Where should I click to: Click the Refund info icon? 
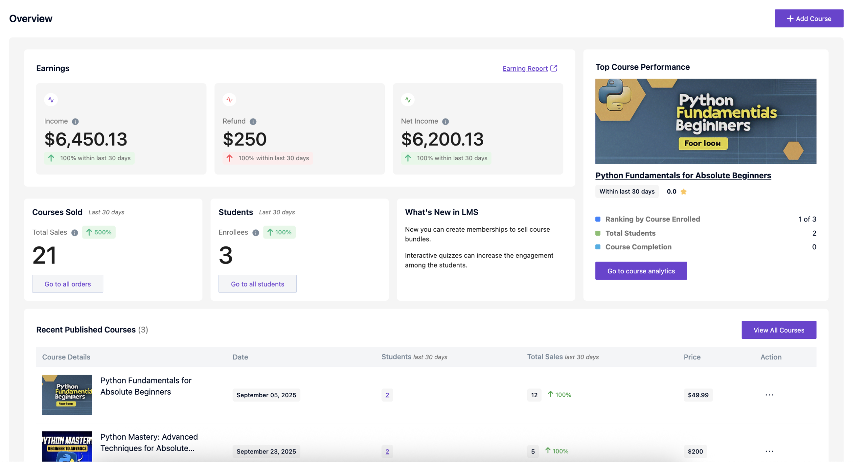[x=253, y=122]
